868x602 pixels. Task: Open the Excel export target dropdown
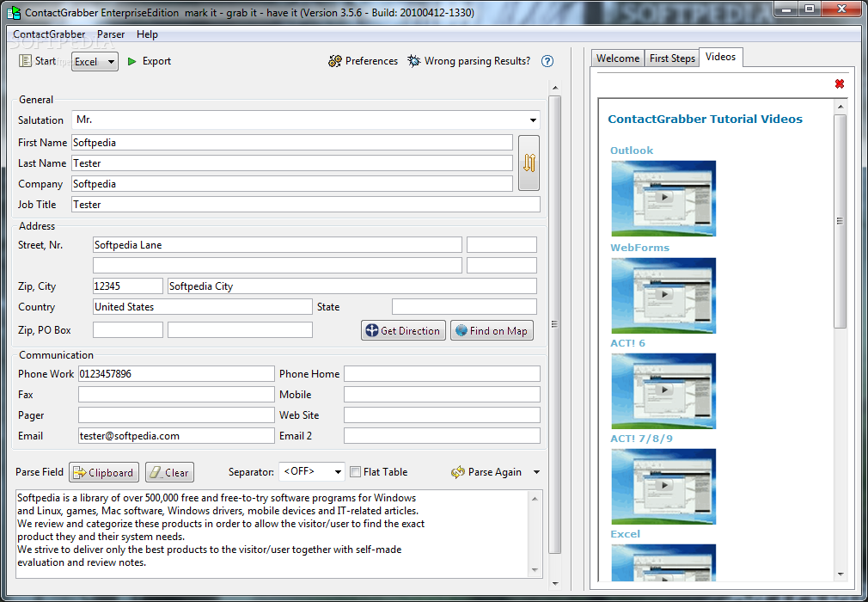(x=95, y=61)
